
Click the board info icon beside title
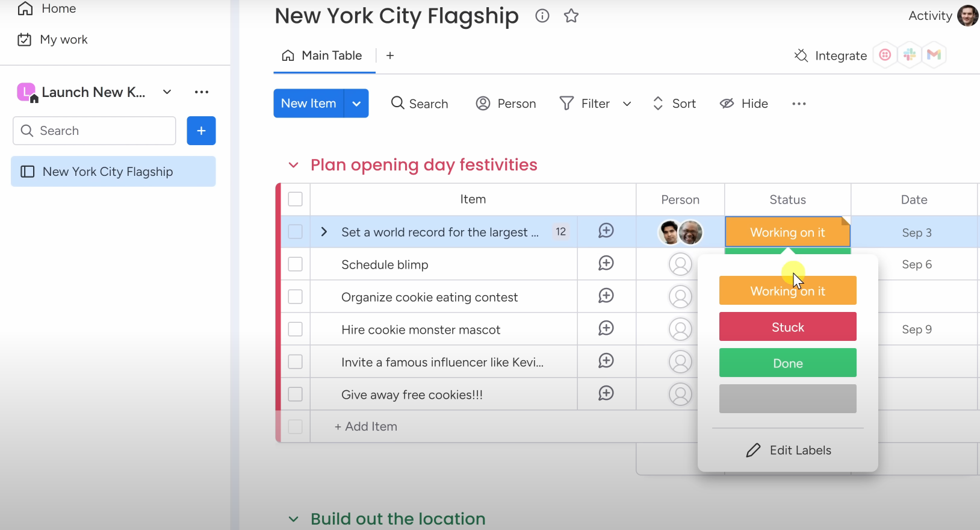tap(542, 16)
